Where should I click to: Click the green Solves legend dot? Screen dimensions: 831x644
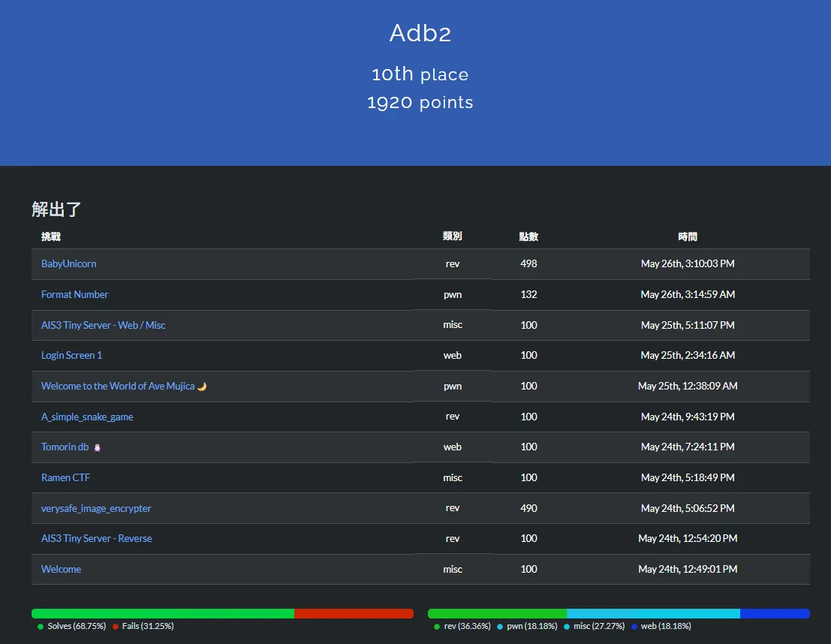tap(41, 626)
